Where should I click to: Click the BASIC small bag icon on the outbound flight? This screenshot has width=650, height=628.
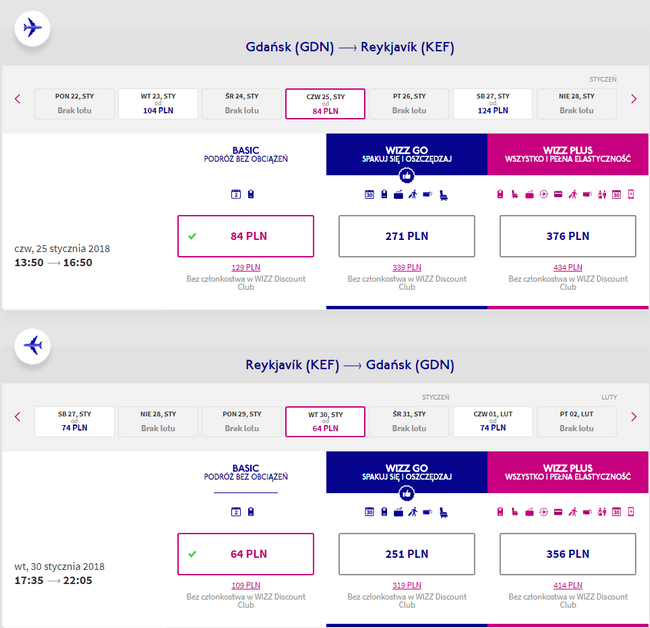coord(251,194)
